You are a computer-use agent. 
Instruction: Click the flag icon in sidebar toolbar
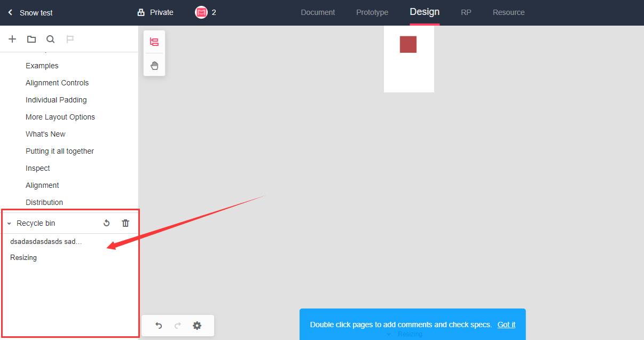pyautogui.click(x=69, y=39)
